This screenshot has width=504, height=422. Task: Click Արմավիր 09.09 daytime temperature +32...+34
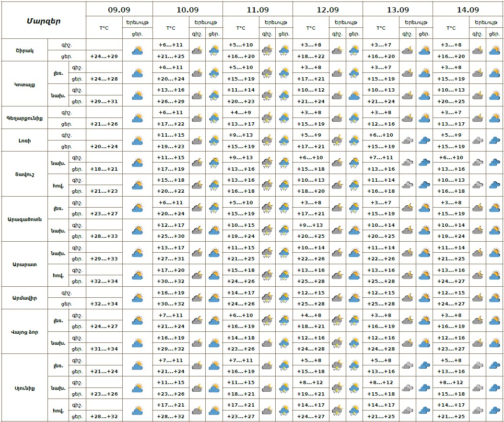[104, 304]
